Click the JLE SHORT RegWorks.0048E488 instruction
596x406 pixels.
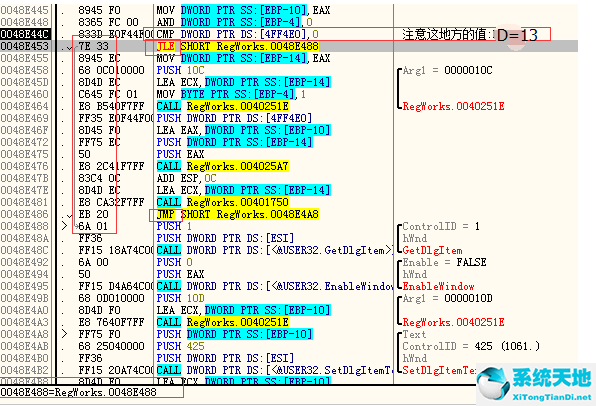[238, 46]
